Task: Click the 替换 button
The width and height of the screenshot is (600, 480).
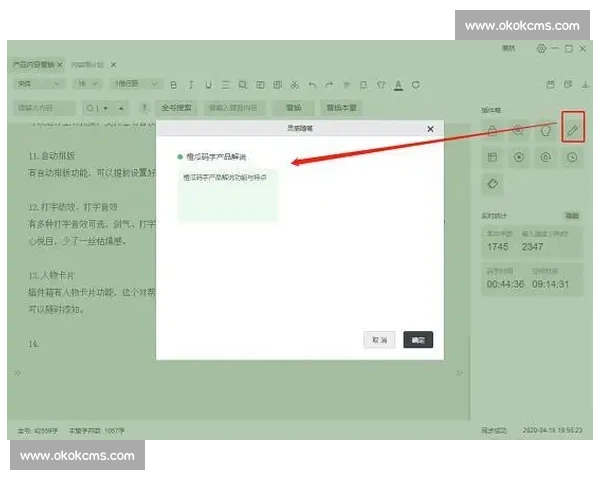Action: point(293,108)
